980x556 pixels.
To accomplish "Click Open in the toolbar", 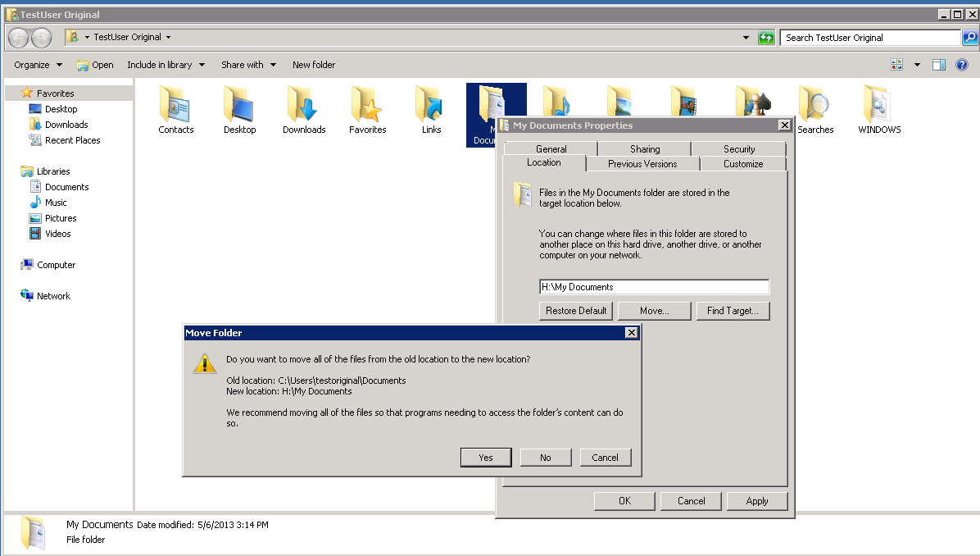I will tap(95, 65).
